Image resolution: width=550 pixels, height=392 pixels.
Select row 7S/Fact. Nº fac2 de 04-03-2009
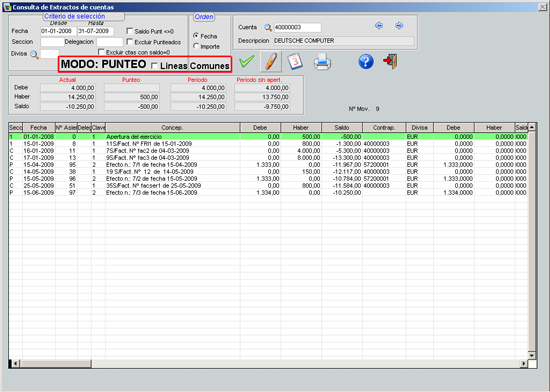(x=268, y=151)
